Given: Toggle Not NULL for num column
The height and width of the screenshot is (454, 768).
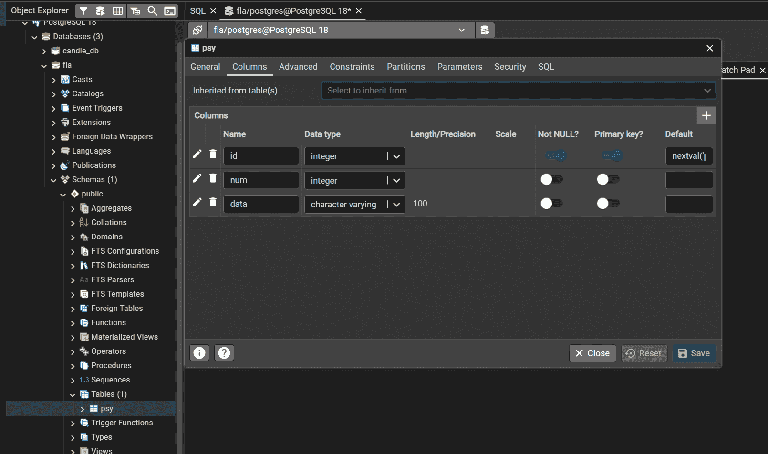Looking at the screenshot, I should [x=552, y=180].
